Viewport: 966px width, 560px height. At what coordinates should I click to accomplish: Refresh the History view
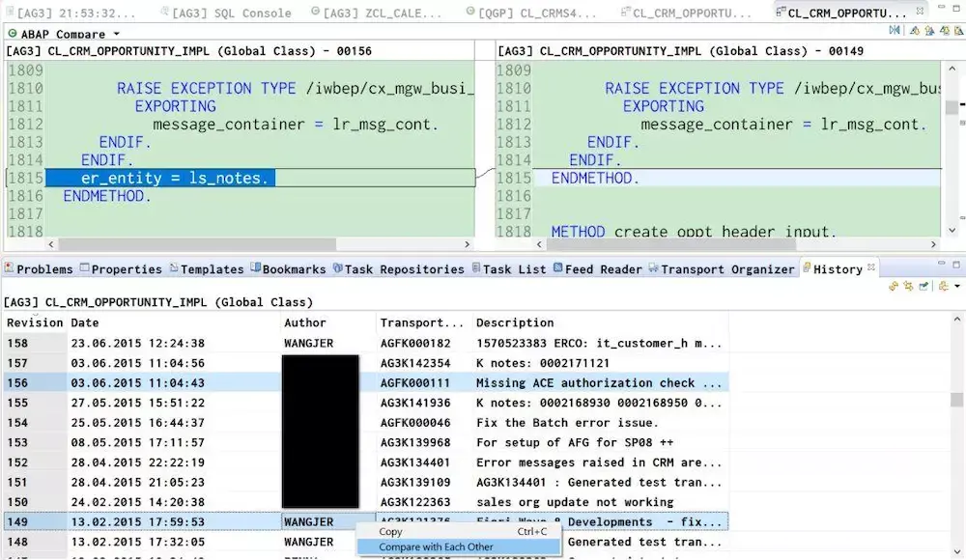894,287
